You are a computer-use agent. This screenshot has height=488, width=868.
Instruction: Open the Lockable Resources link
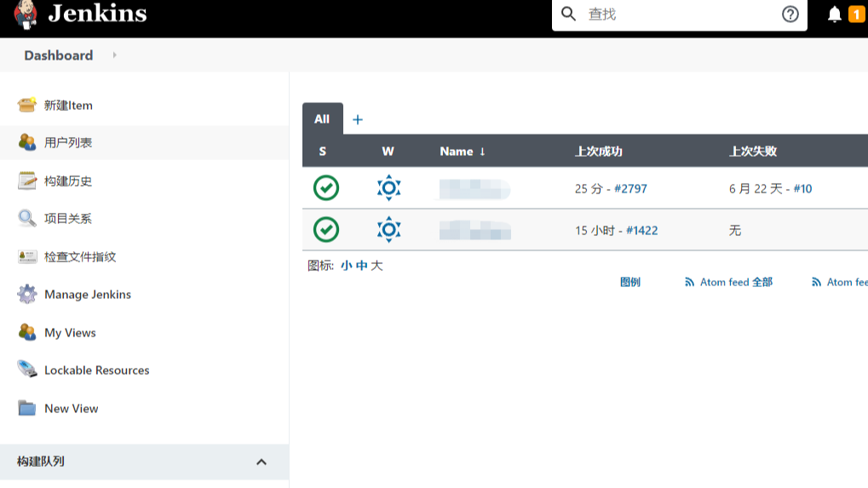point(97,370)
